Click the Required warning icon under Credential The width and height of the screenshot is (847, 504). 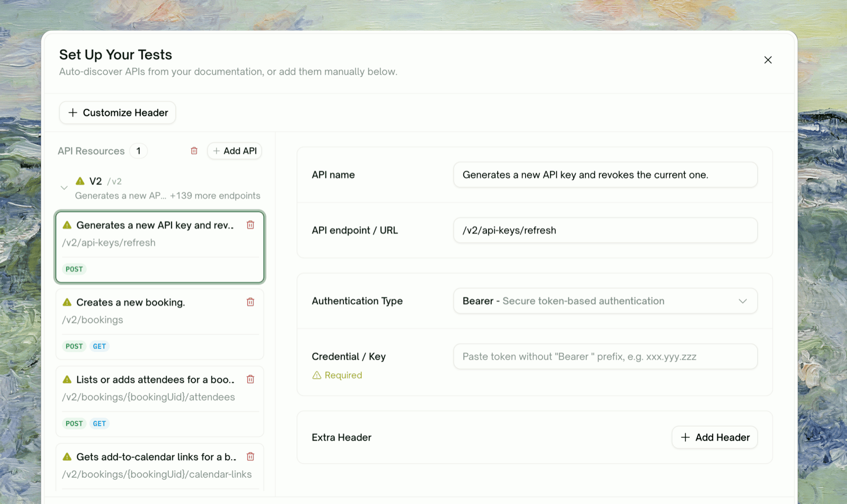[x=317, y=375]
